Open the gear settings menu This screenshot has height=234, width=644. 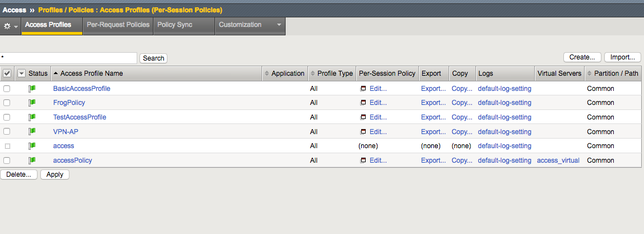[11, 26]
